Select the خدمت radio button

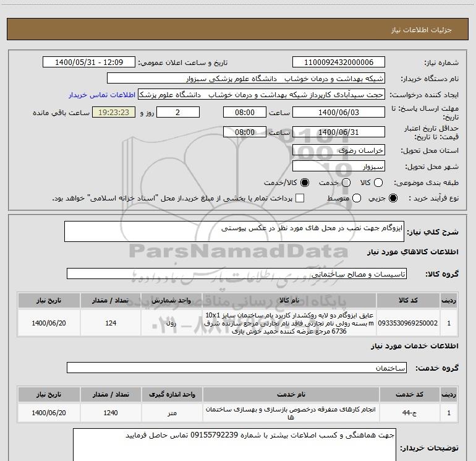346,183
